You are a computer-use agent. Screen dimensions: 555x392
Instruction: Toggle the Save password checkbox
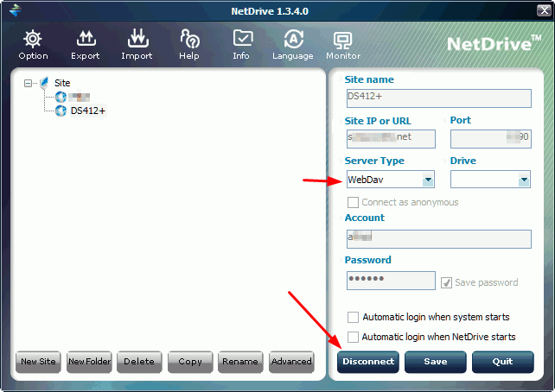(446, 283)
